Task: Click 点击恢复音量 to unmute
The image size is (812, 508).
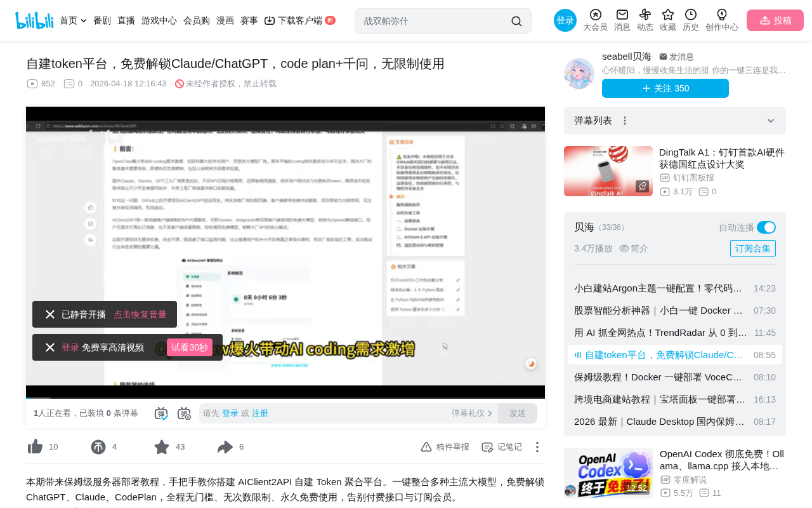Action: 140,314
